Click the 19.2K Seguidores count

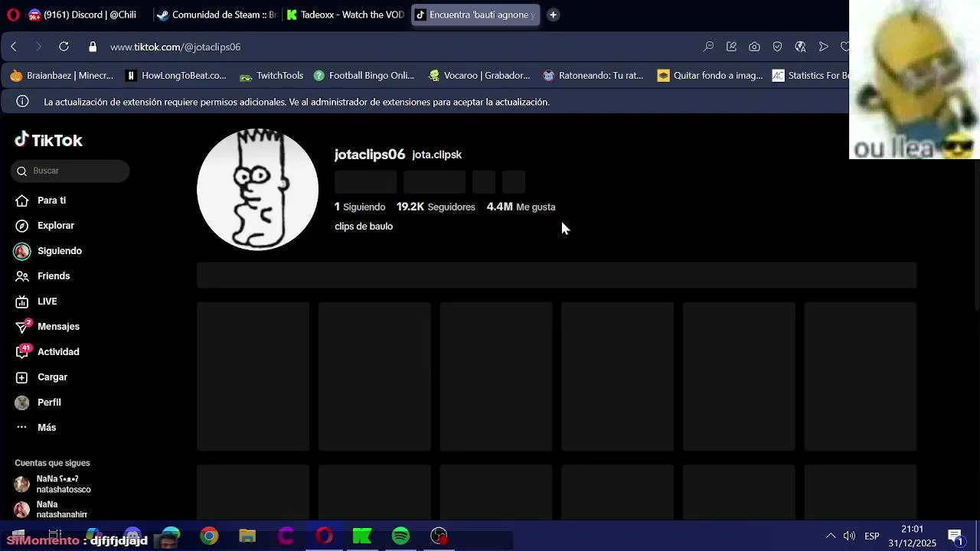coord(436,207)
